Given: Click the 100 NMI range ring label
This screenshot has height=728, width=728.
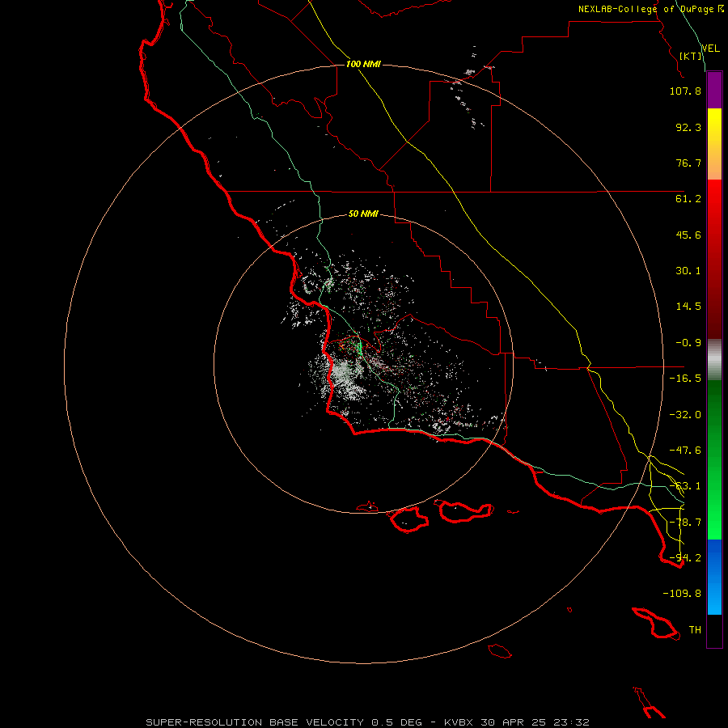Looking at the screenshot, I should point(363,64).
